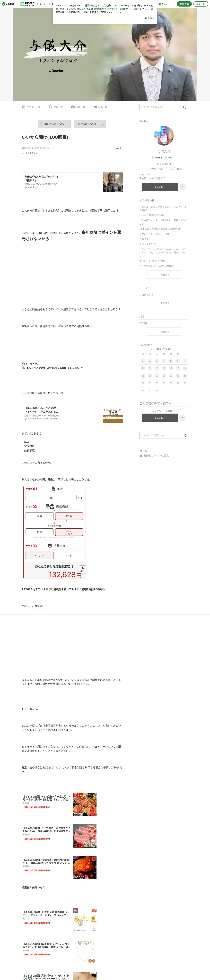Select December 1 on the calendar
Viewport: 210px width, 980px height.
click(143, 361)
